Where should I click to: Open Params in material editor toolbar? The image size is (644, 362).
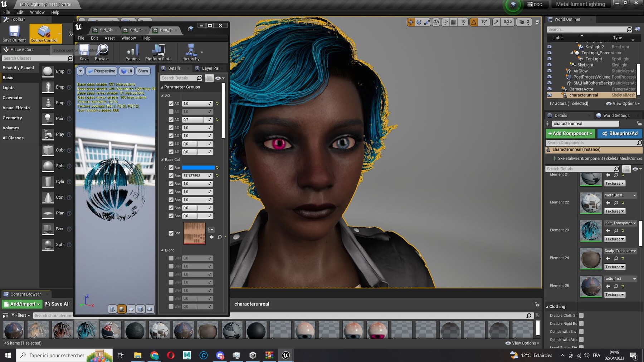(132, 53)
